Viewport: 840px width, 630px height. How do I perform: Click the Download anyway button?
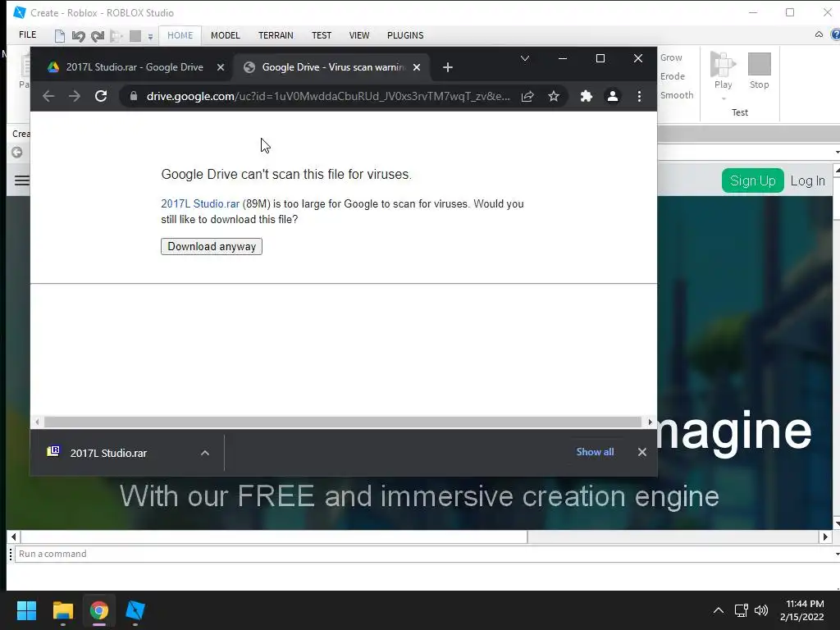(212, 246)
